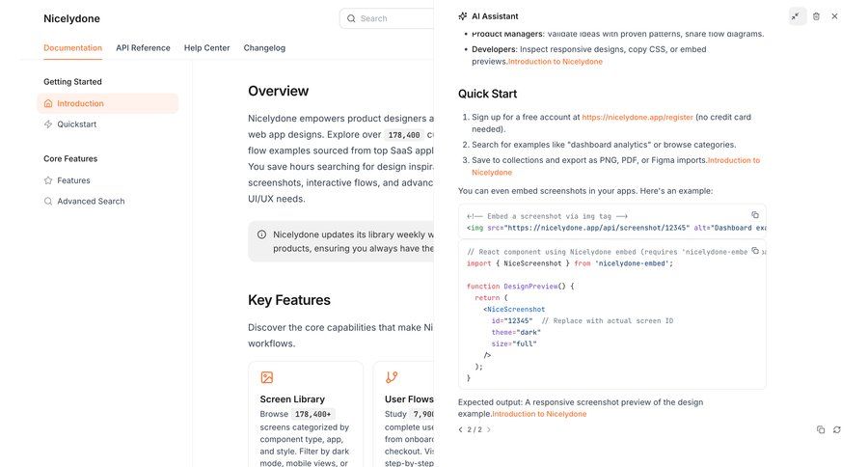Viewport: 868px width, 467px height.
Task: Click the Key Features heading
Action: click(289, 300)
